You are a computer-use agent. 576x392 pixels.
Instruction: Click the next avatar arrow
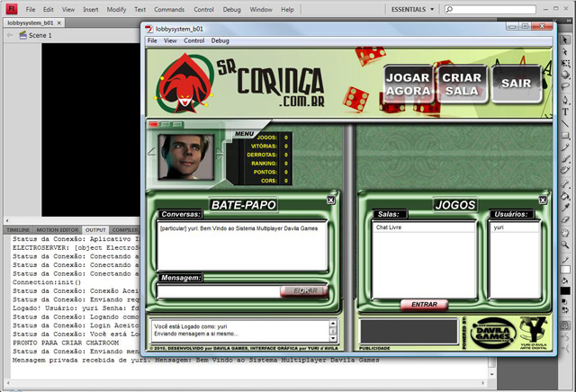220,154
